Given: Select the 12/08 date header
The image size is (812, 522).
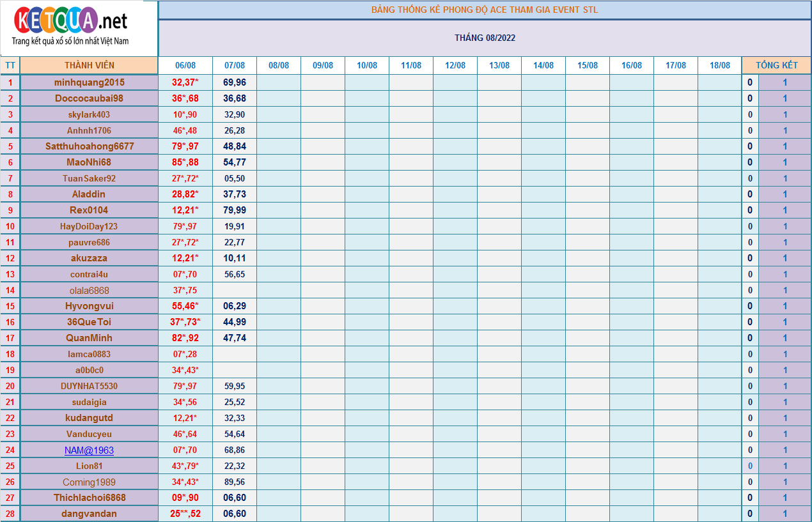Looking at the screenshot, I should click(x=455, y=65).
